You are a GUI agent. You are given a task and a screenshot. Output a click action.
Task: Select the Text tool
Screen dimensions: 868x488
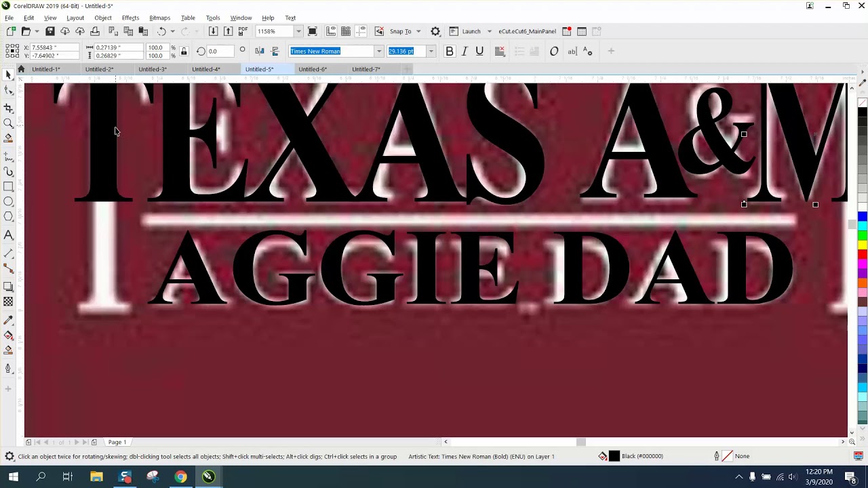coord(8,235)
